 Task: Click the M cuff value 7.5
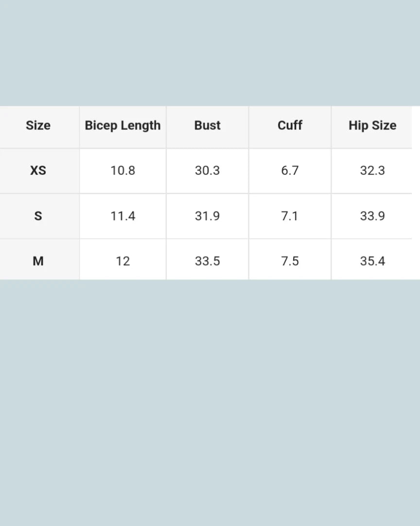290,261
